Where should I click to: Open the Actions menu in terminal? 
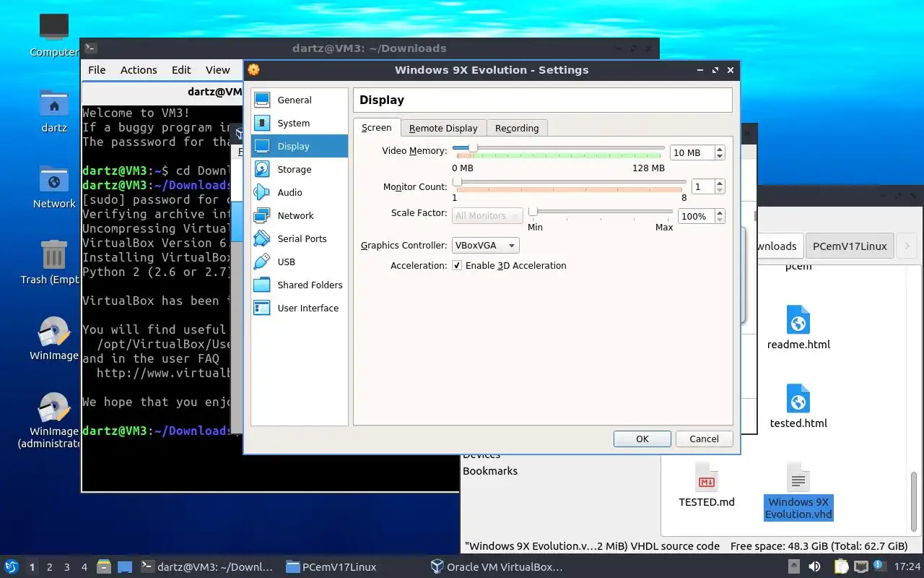[x=139, y=69]
